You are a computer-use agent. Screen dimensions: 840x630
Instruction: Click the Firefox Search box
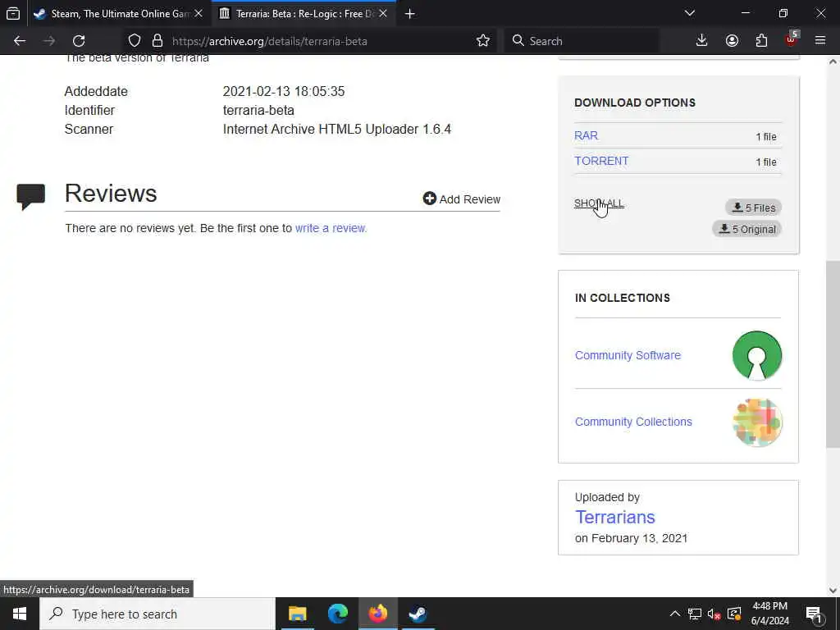pyautogui.click(x=582, y=41)
